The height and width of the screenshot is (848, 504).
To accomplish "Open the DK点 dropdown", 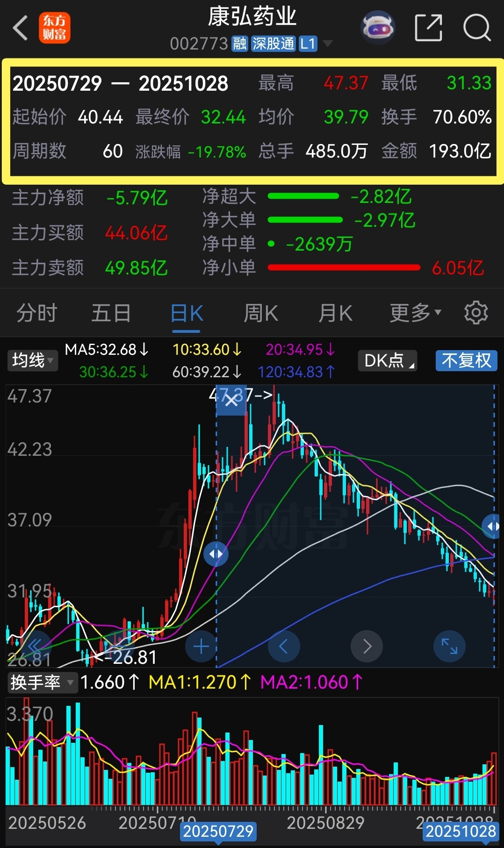I will [x=388, y=360].
